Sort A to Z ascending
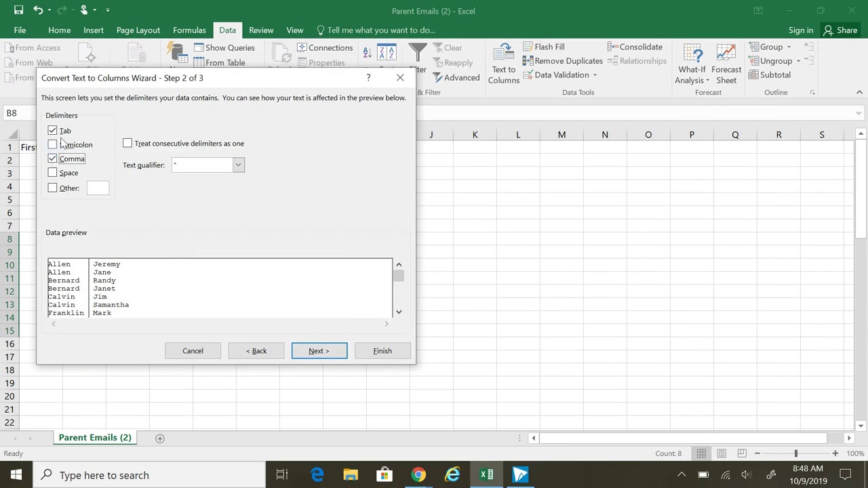Viewport: 868px width, 488px height. pos(367,52)
